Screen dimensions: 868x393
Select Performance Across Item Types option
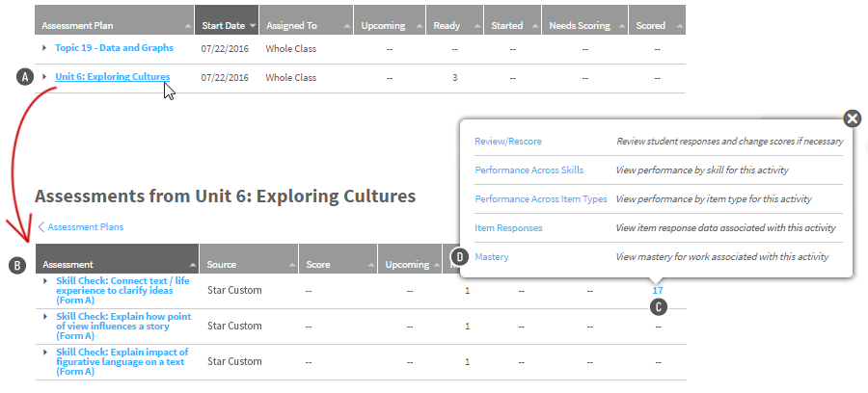pos(541,199)
